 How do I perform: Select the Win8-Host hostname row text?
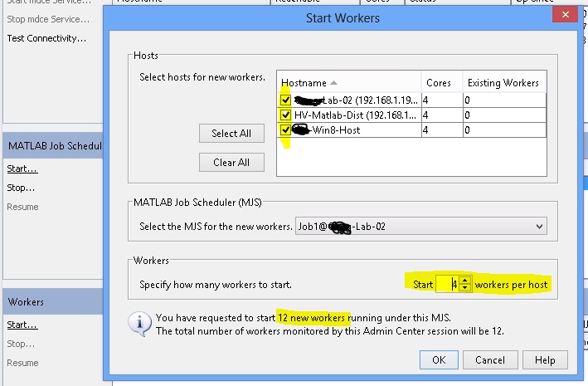336,130
